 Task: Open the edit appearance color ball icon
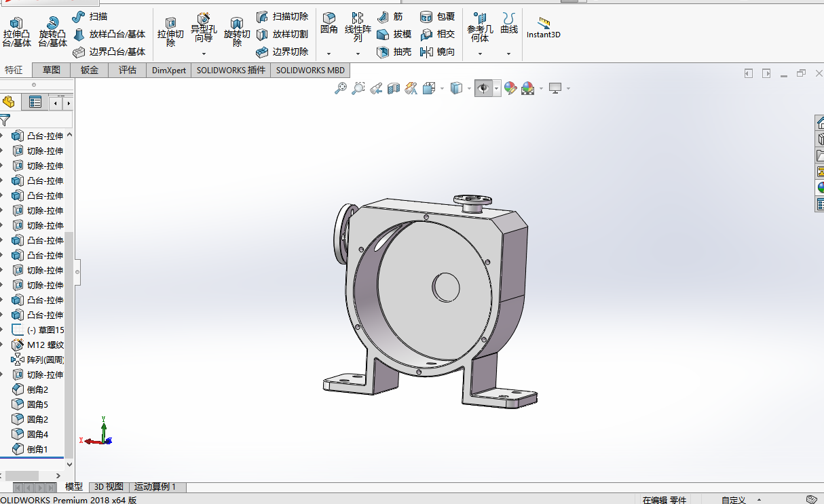click(x=510, y=88)
